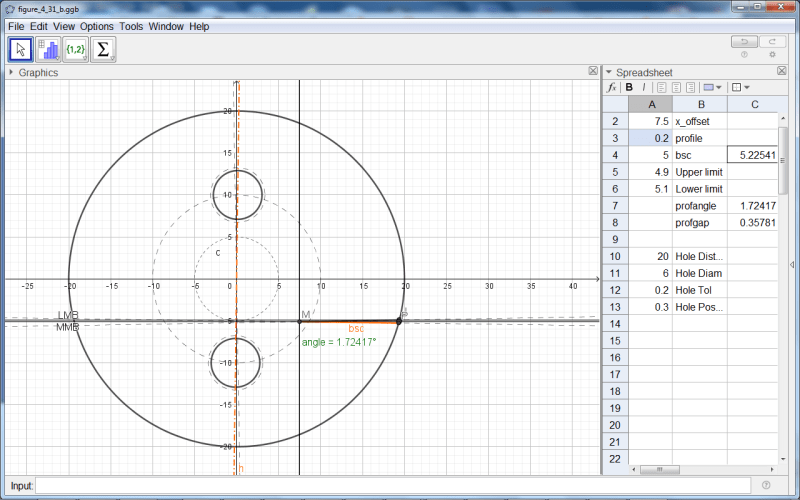Open the Tools menu

click(131, 27)
